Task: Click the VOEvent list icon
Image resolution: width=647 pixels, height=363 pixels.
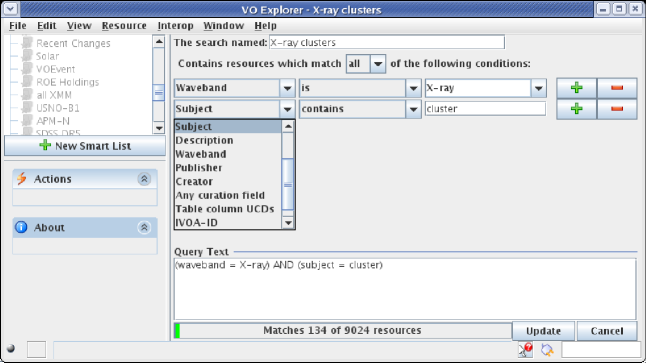Action: (27, 68)
